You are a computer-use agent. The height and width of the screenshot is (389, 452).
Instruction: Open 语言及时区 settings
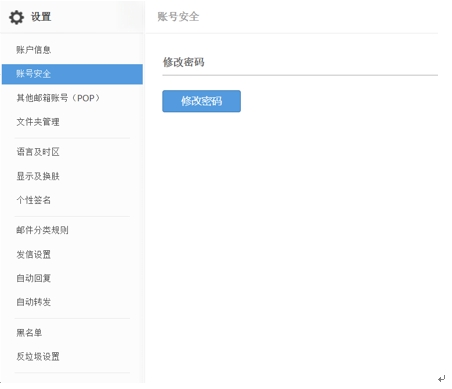tap(38, 152)
